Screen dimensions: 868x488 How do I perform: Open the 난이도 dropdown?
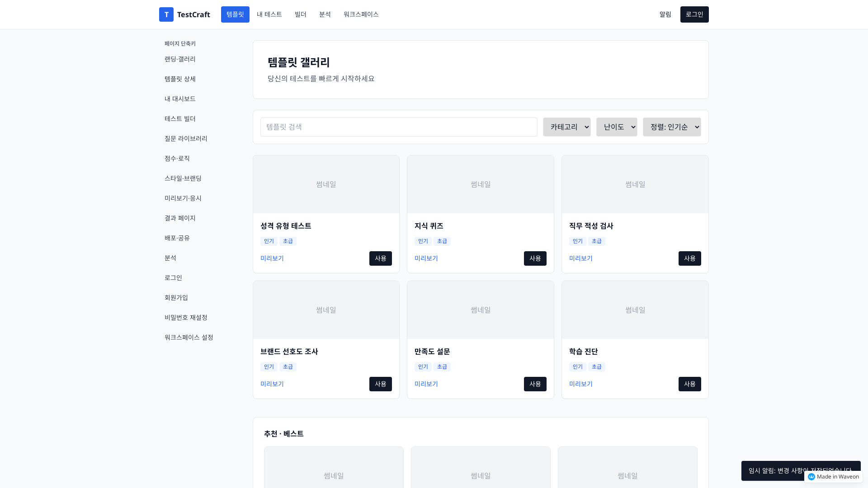pos(617,127)
